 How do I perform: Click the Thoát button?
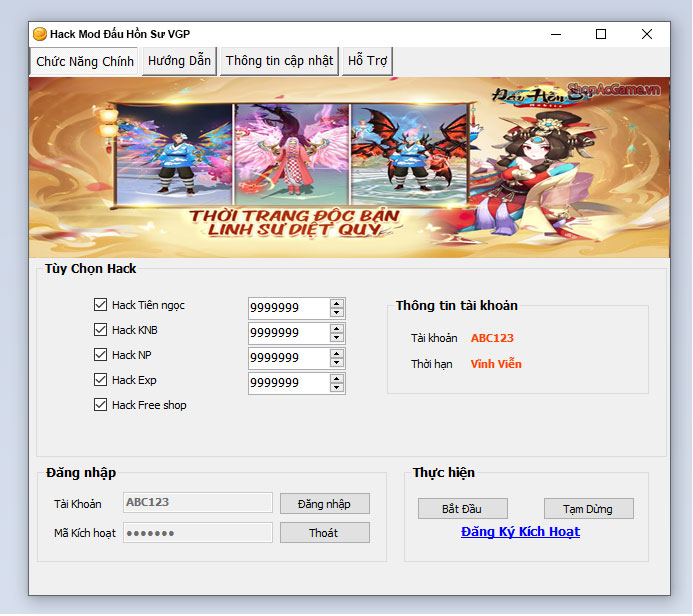(325, 532)
